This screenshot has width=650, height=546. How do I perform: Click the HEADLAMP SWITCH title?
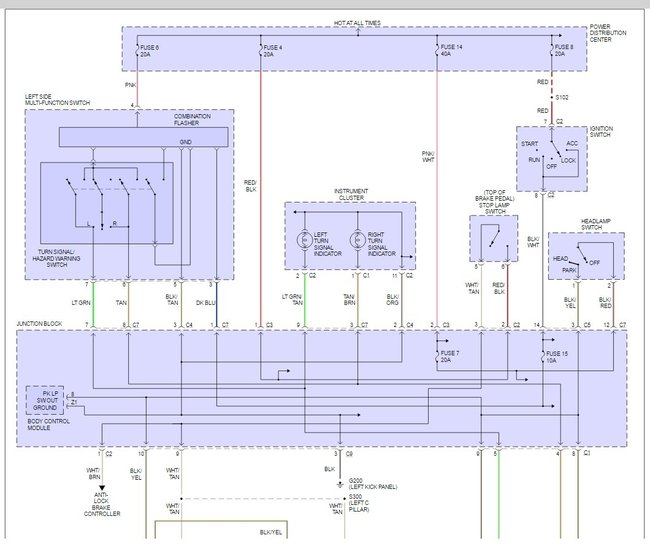pyautogui.click(x=595, y=224)
